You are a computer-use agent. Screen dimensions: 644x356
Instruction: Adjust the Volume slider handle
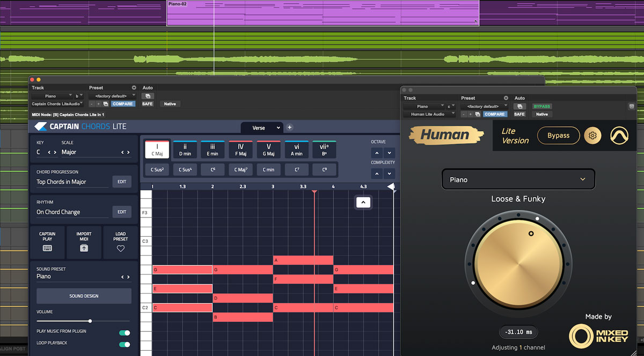point(90,321)
